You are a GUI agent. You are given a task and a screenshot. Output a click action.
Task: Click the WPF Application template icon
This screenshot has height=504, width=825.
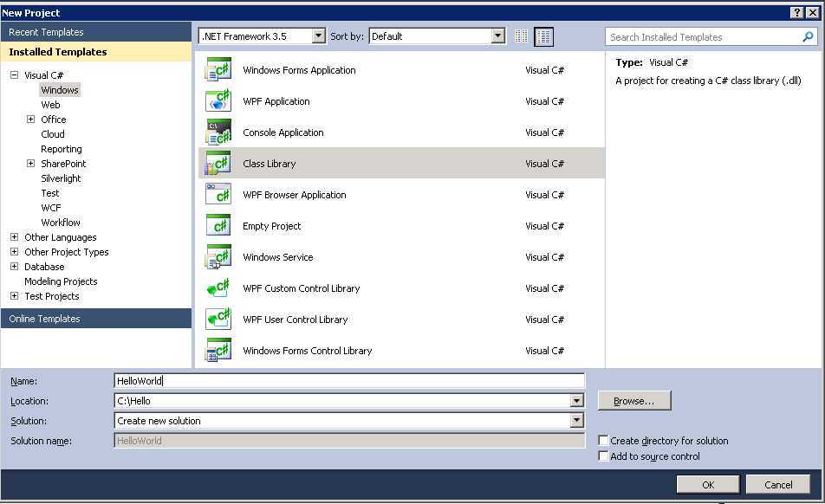(218, 101)
